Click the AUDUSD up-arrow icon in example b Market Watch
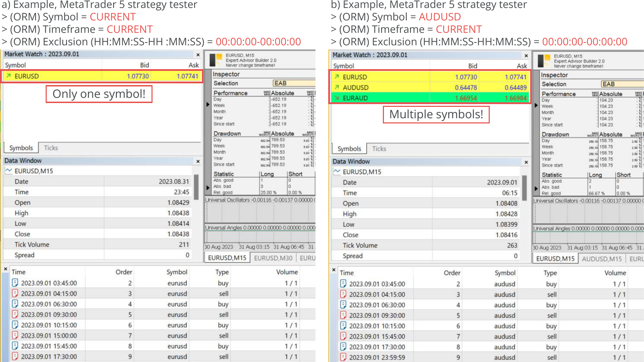Viewport: 644px width, 362px height. (337, 87)
